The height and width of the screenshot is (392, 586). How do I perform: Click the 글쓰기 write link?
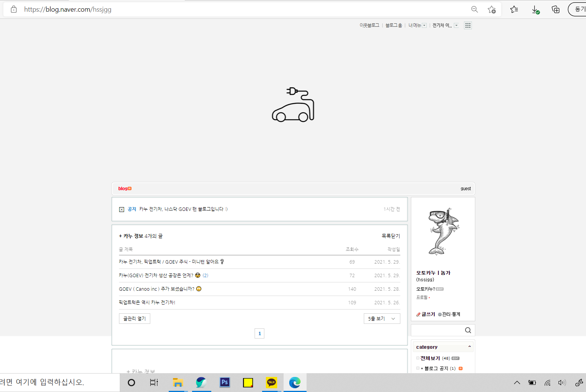[428, 314]
